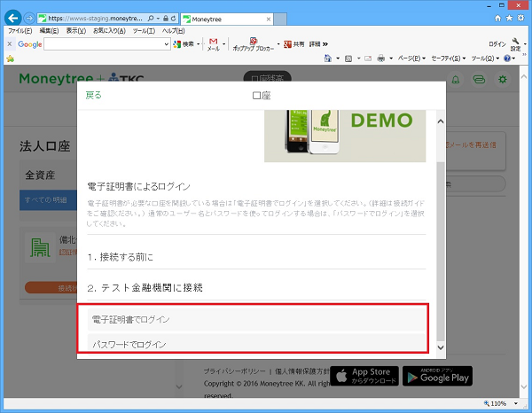
Task: Click into the Google toolbar search field
Action: click(104, 44)
